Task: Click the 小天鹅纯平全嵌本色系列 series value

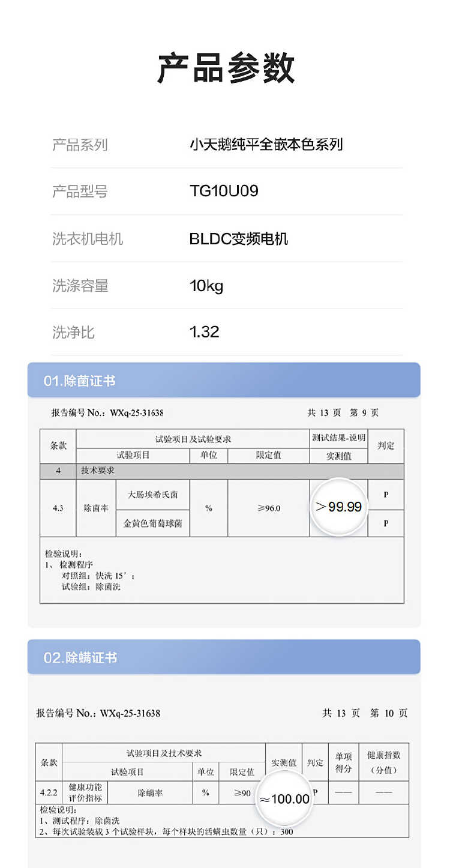Action: [266, 145]
